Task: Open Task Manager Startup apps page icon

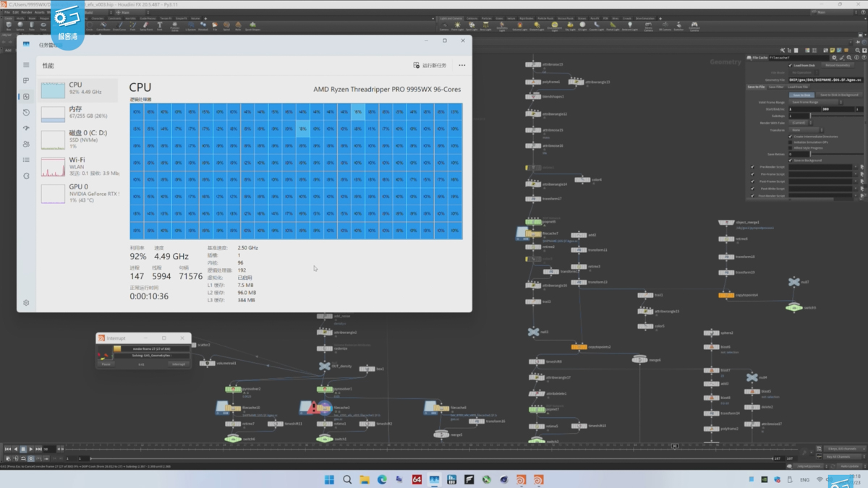Action: coord(26,129)
